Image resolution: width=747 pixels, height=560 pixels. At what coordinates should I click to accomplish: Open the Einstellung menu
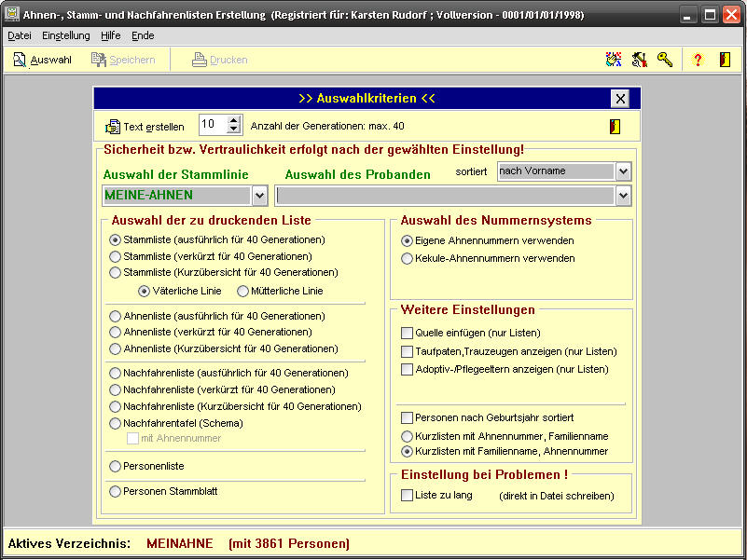coord(65,35)
